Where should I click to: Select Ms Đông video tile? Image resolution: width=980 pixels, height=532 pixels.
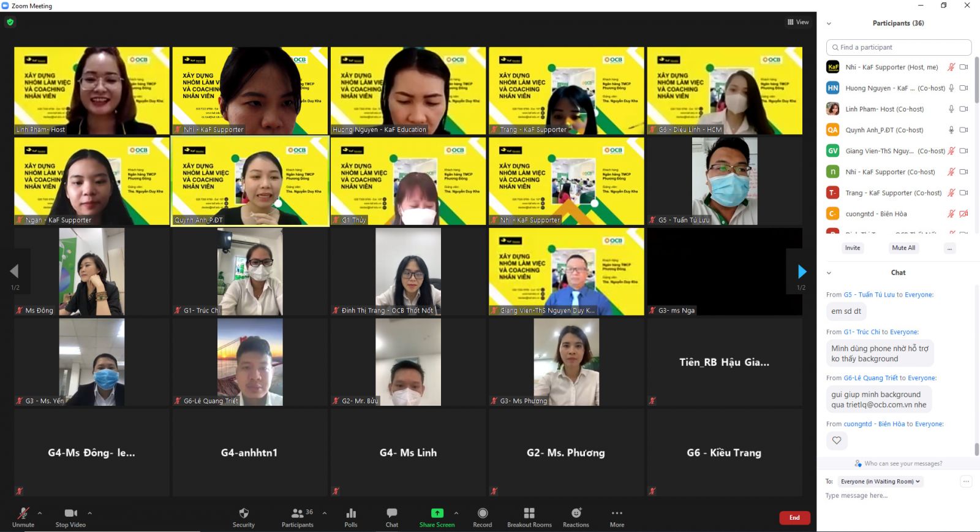pyautogui.click(x=92, y=272)
